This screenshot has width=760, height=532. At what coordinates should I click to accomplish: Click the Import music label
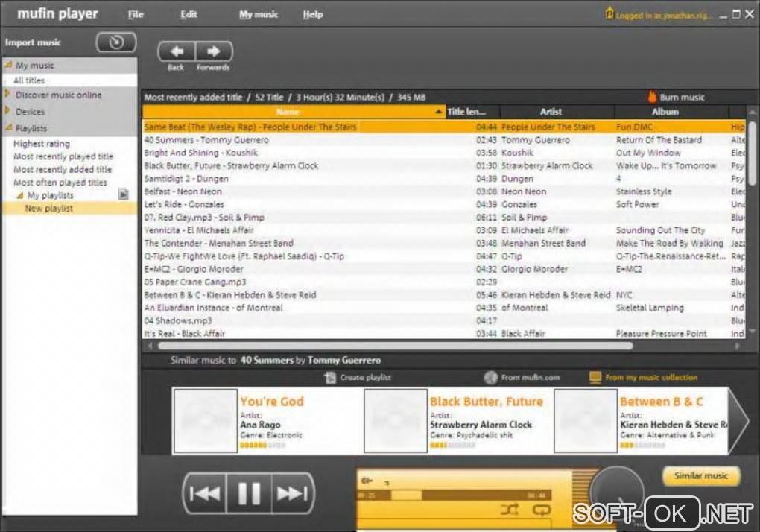pyautogui.click(x=33, y=42)
